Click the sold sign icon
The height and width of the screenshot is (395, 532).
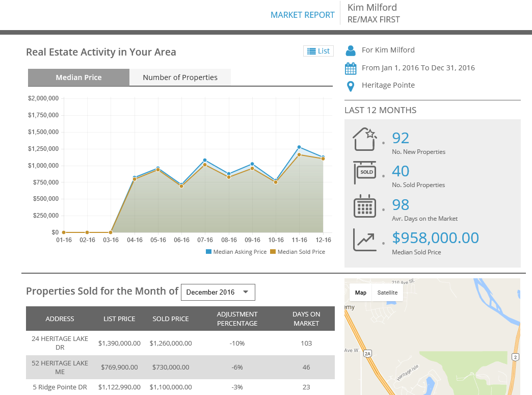pos(364,173)
